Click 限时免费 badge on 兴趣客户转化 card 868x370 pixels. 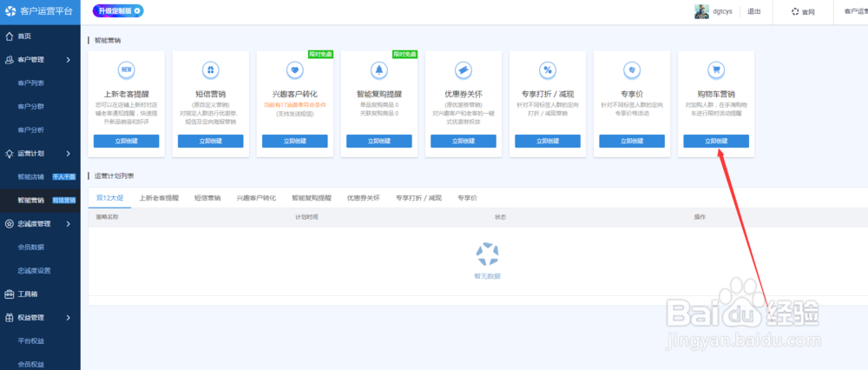pos(320,54)
